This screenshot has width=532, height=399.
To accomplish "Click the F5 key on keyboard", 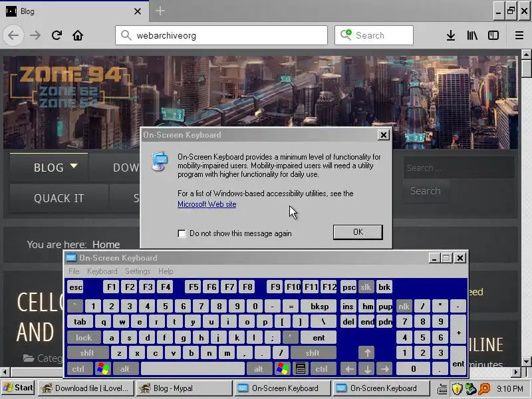I will 194,287.
